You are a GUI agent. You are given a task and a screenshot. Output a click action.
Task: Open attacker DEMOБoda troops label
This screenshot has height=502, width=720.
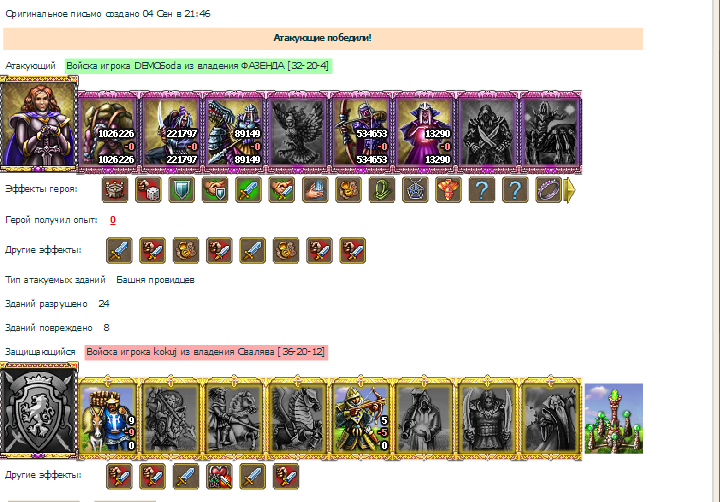pyautogui.click(x=198, y=66)
